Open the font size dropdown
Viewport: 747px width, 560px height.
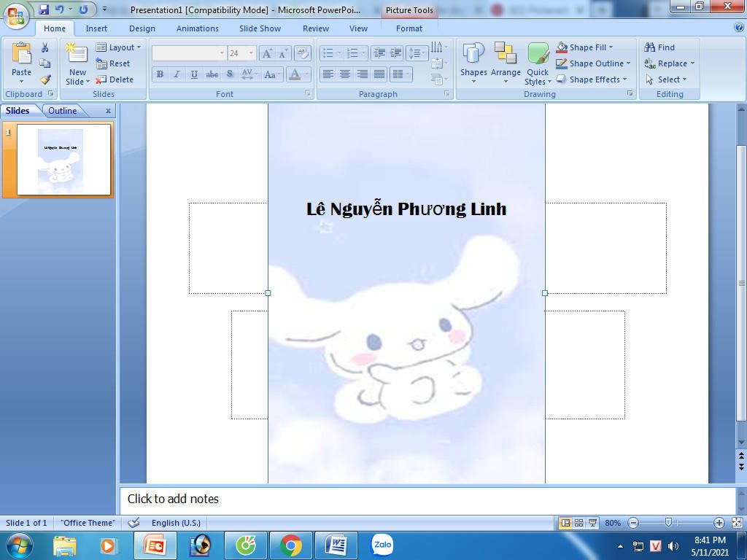[x=252, y=52]
